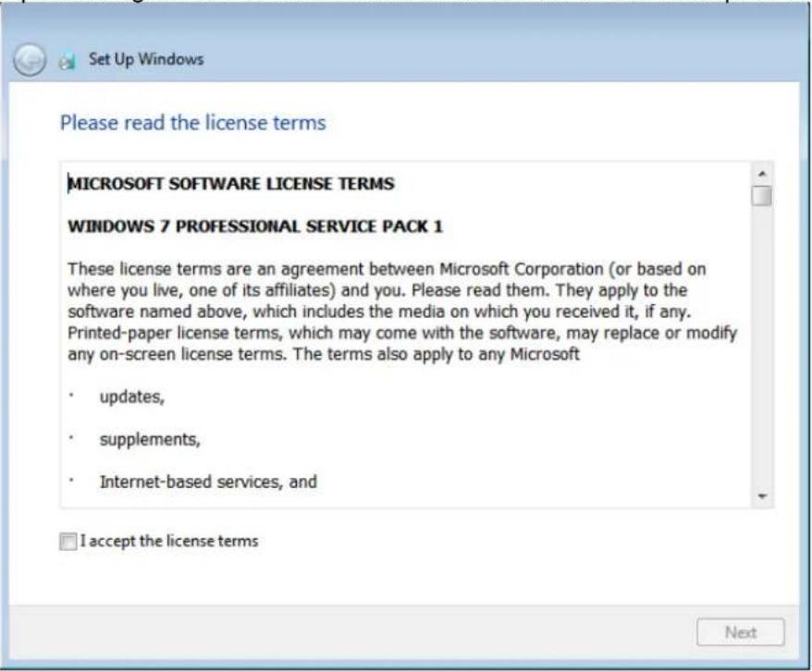Click the license scrollbar up arrow
The image size is (812, 671).
click(x=762, y=174)
